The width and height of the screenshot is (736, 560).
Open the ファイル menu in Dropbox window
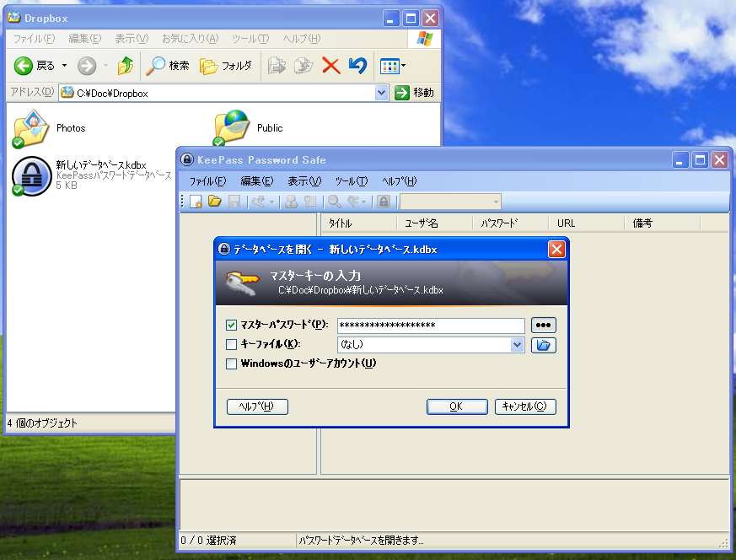(x=34, y=39)
